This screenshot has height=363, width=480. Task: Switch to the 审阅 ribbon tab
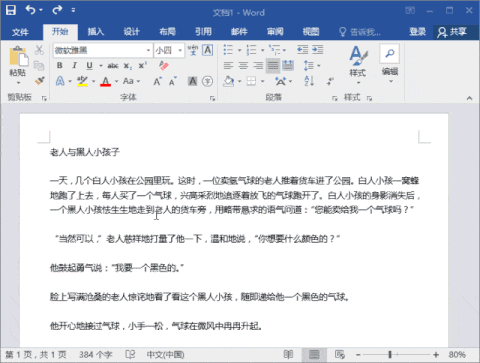tap(275, 32)
